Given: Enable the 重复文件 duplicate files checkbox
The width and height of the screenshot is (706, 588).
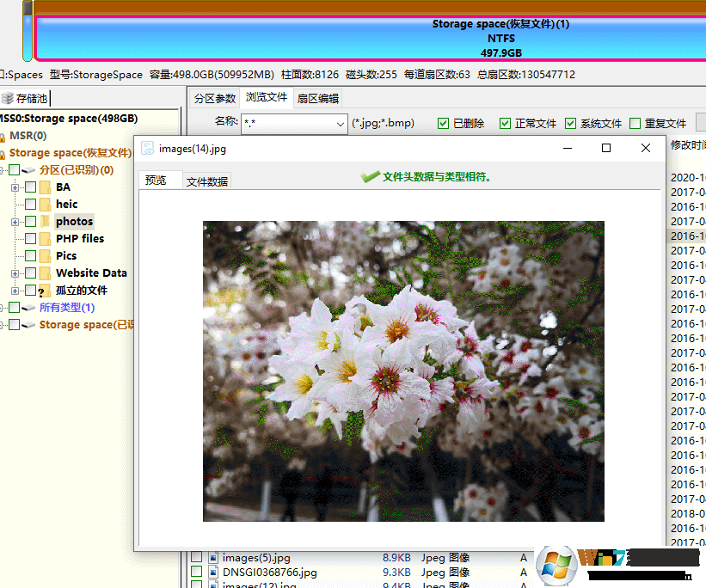Looking at the screenshot, I should 635,123.
